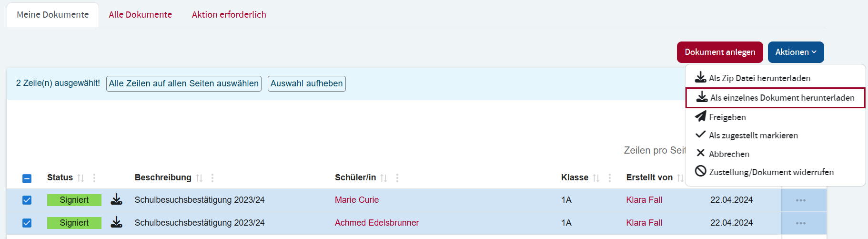The height and width of the screenshot is (239, 868).
Task: Download Achmed Edelsbrunner's document via row icon
Action: coord(116,222)
